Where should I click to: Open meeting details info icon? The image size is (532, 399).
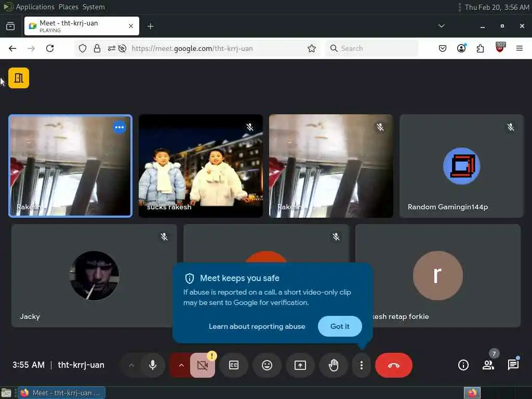(463, 365)
